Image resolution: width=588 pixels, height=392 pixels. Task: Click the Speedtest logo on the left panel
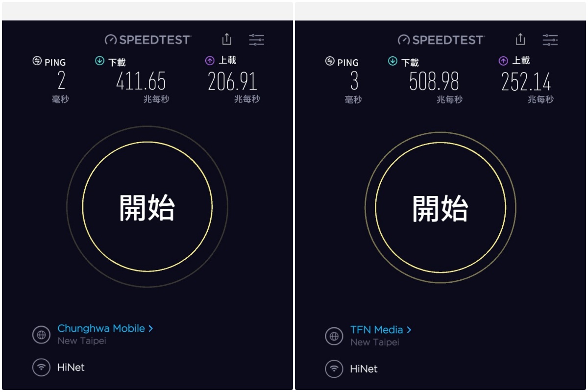(x=147, y=40)
